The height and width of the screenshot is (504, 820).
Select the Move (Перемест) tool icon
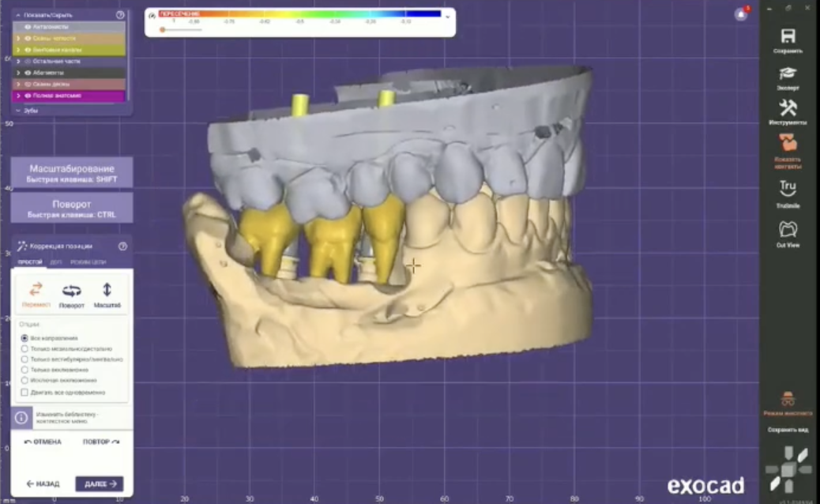point(36,290)
